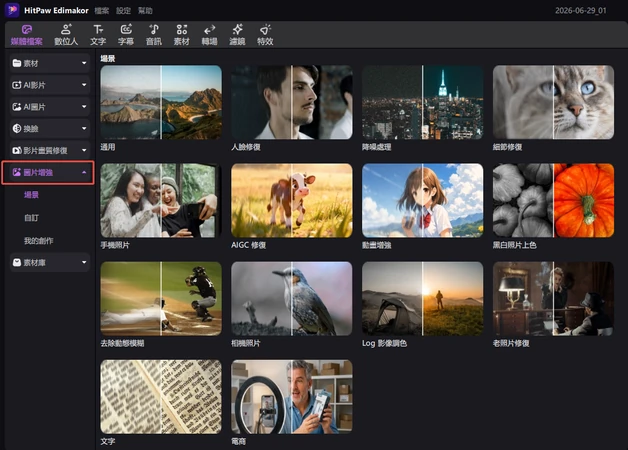Open the 字幕 subtitles tool
This screenshot has width=628, height=450.
click(x=126, y=34)
